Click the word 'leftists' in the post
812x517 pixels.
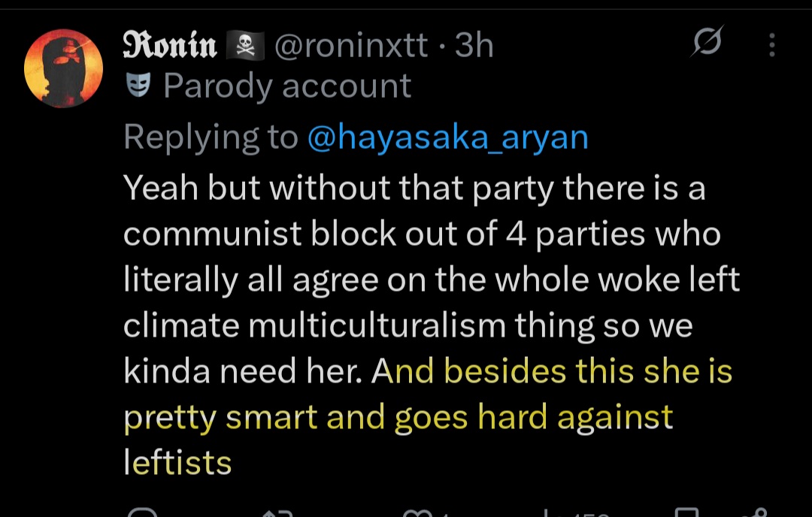coord(177,462)
